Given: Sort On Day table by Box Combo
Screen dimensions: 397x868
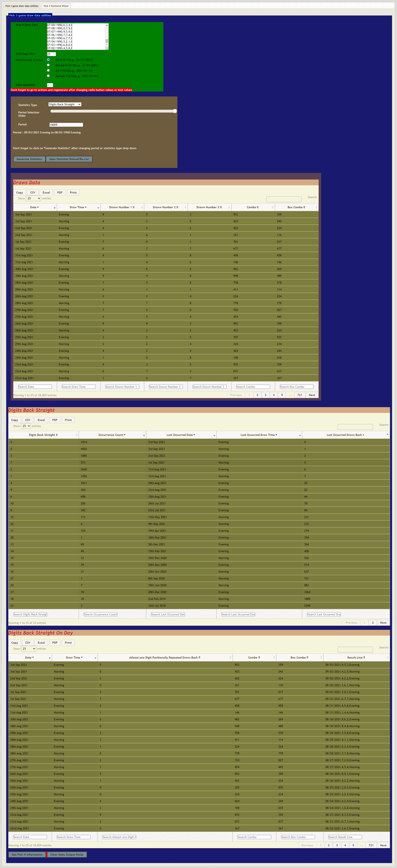Looking at the screenshot, I should pyautogui.click(x=300, y=657).
